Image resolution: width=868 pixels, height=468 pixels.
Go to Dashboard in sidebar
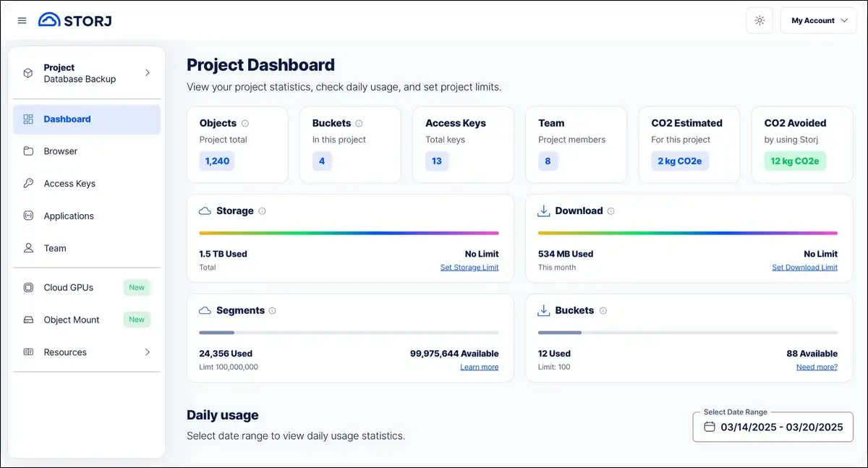tap(87, 119)
